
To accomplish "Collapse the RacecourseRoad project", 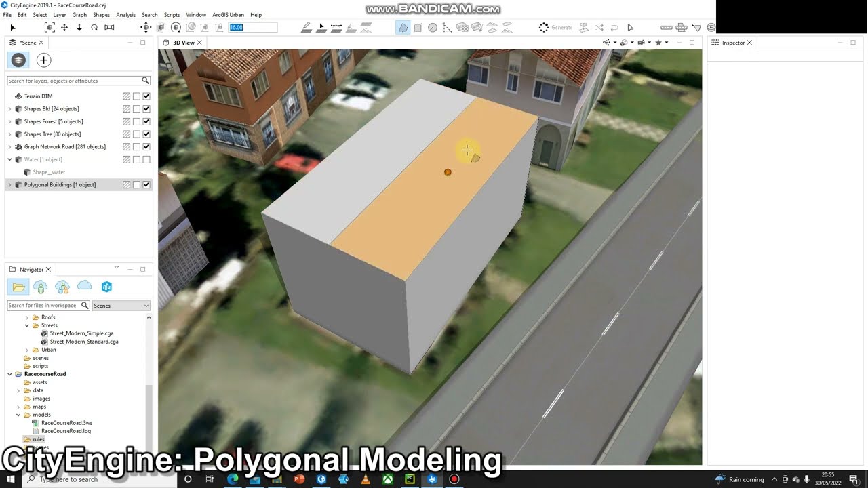I will [x=9, y=374].
